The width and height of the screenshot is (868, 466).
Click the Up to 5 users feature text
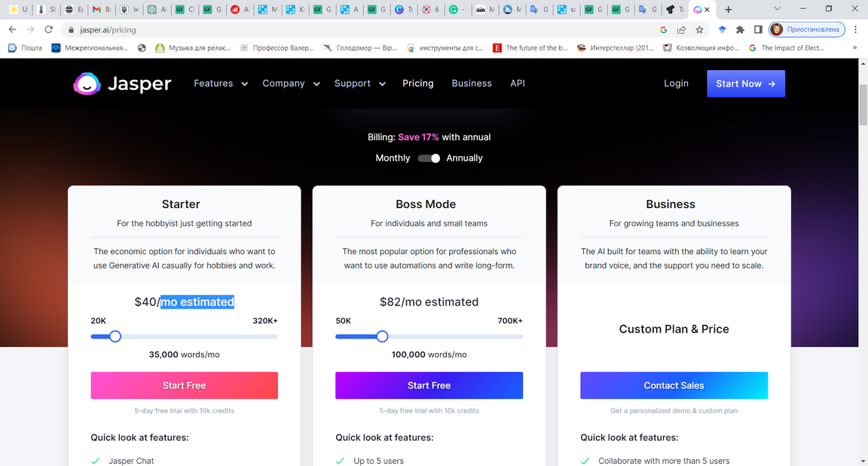379,461
